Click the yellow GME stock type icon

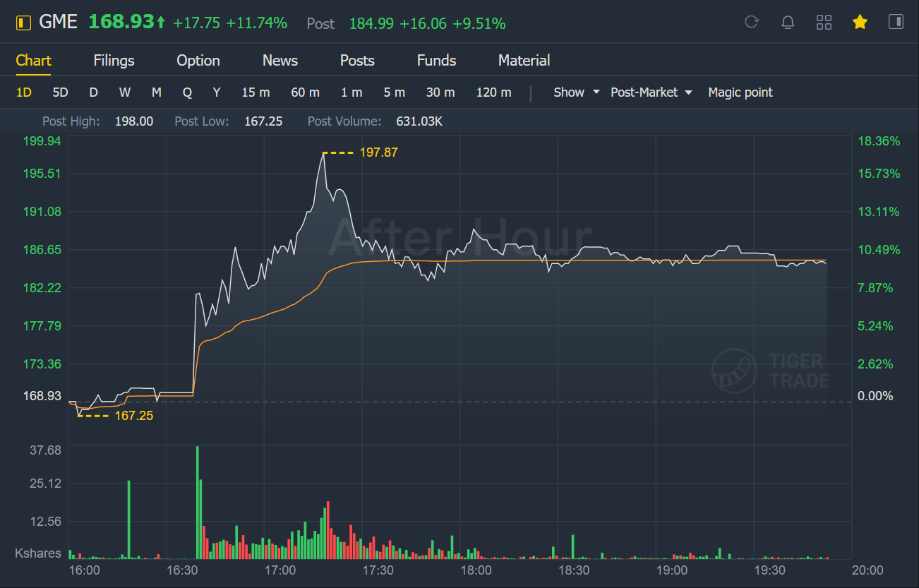click(x=24, y=23)
